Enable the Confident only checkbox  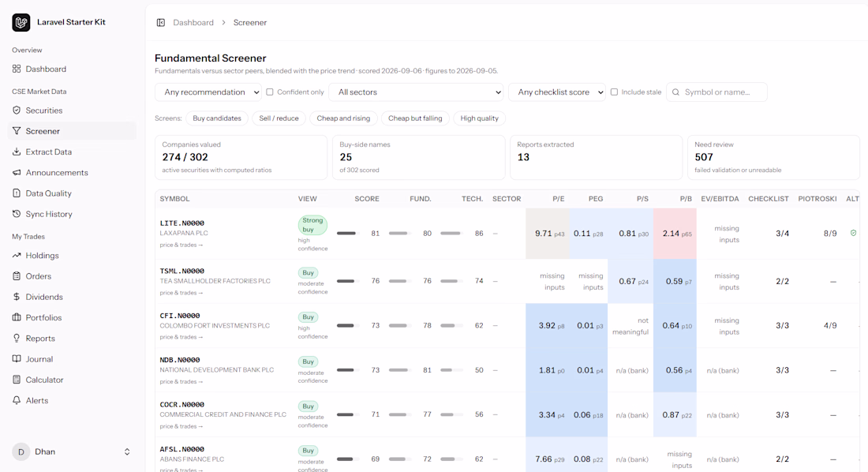270,92
